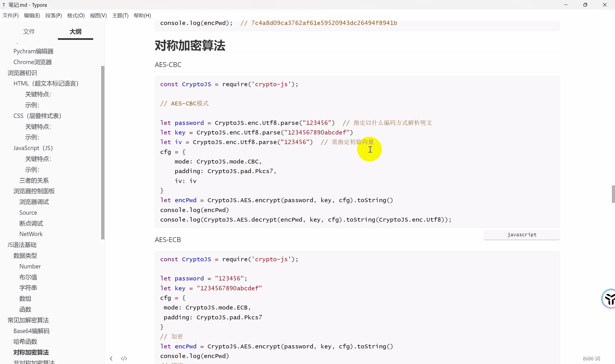Image resolution: width=615 pixels, height=364 pixels.
Task: Click the outline panel scrollbar
Action: (103, 152)
